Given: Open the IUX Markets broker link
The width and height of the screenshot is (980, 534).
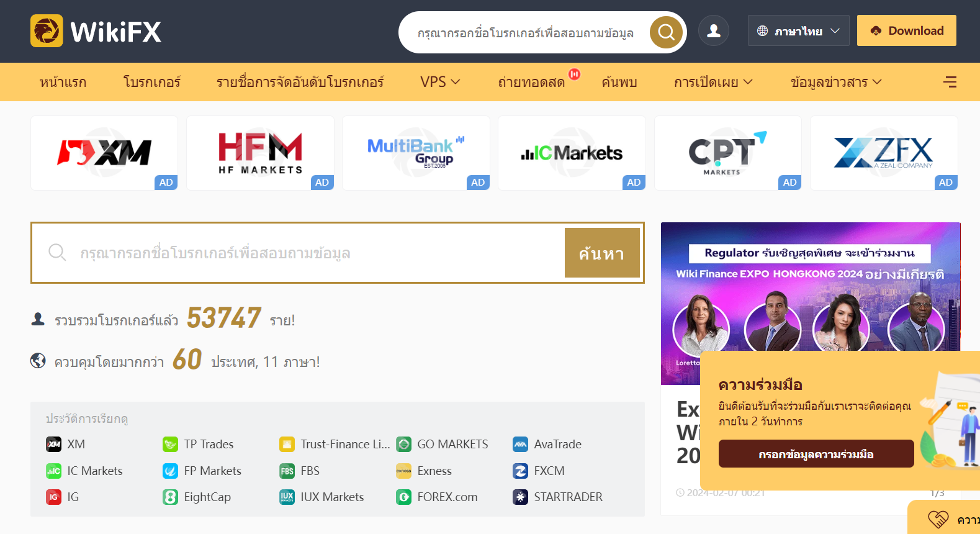Looking at the screenshot, I should click(332, 497).
